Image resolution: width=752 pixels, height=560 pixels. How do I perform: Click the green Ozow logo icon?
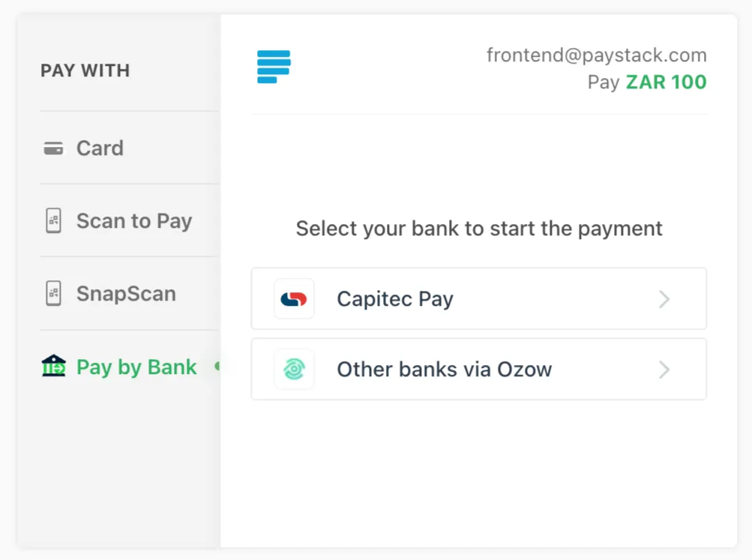pyautogui.click(x=294, y=370)
